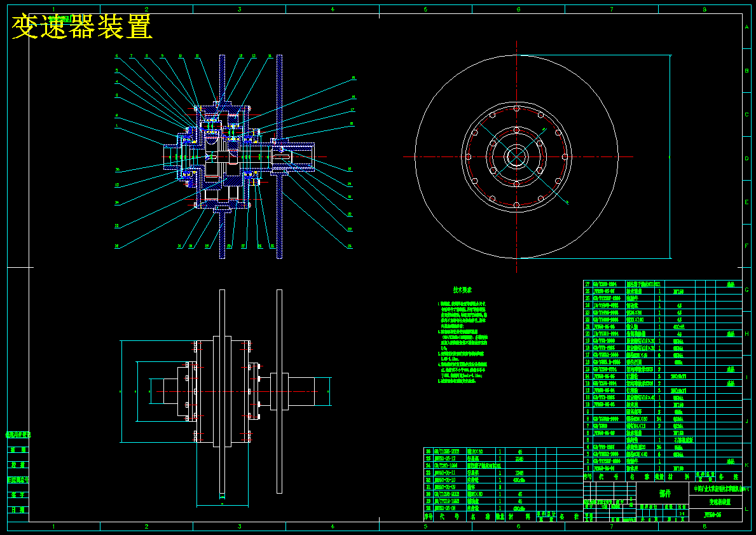
Task: Click zone letter L on right border
Action: (x=747, y=509)
